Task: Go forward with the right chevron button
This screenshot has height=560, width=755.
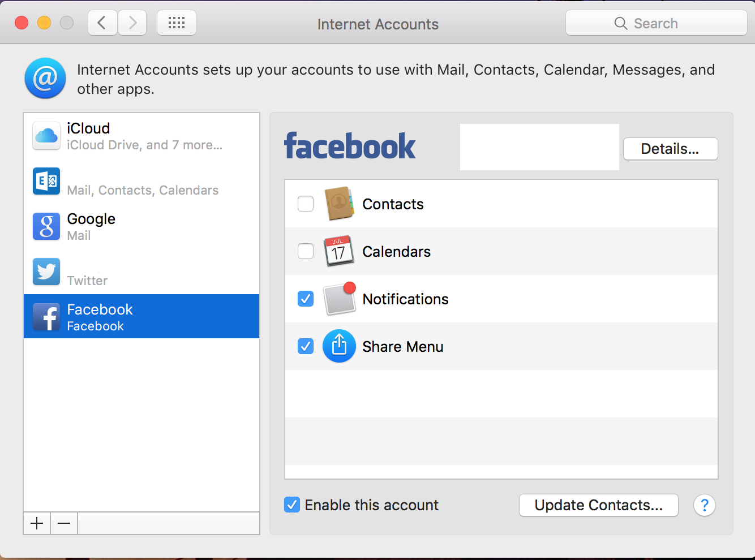Action: click(x=132, y=23)
